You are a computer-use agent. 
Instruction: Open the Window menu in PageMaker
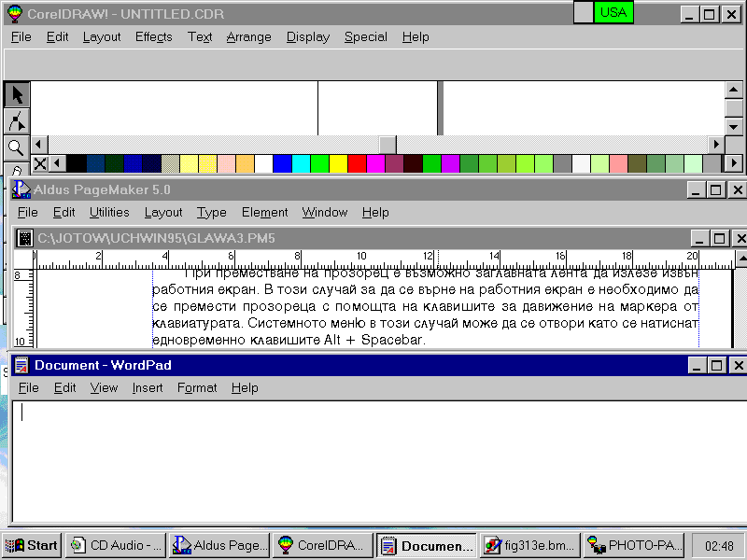324,213
